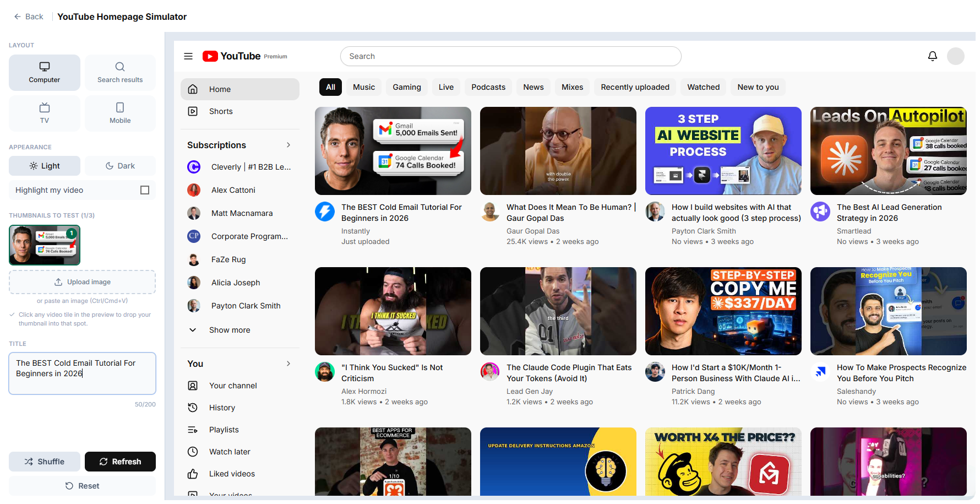The image size is (980, 504).
Task: Open Liked videos
Action: point(240,474)
